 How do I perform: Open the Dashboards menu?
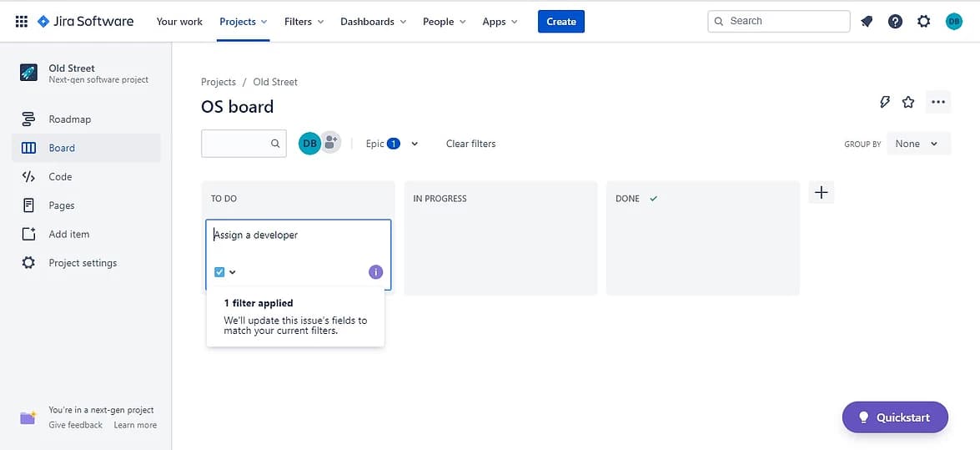click(x=373, y=22)
